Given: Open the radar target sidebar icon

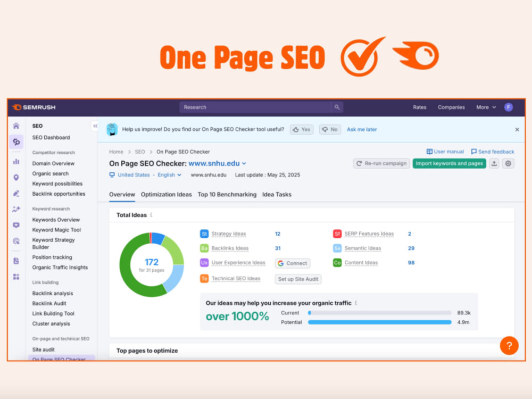Looking at the screenshot, I should pyautogui.click(x=16, y=241).
